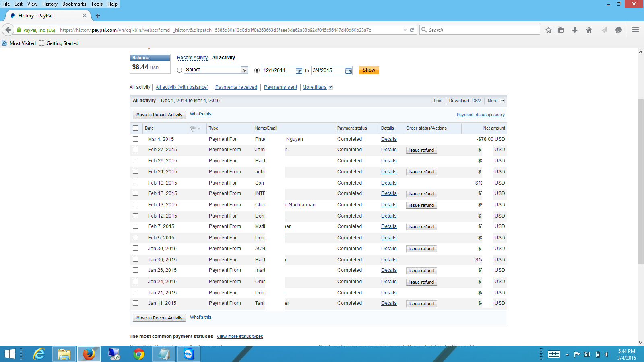Open the Firefox hamburger menu
The width and height of the screenshot is (644, 362).
click(636, 30)
